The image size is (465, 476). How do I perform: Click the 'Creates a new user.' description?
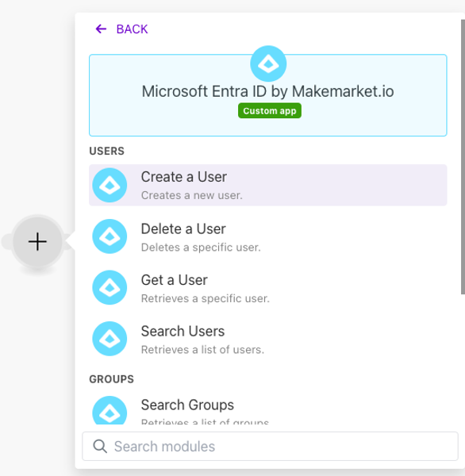click(192, 195)
